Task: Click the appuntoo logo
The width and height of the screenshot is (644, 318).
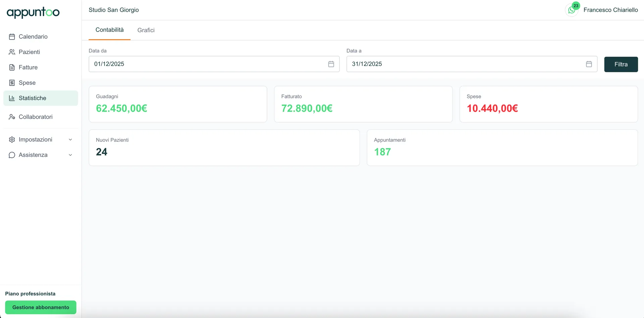Action: click(33, 12)
